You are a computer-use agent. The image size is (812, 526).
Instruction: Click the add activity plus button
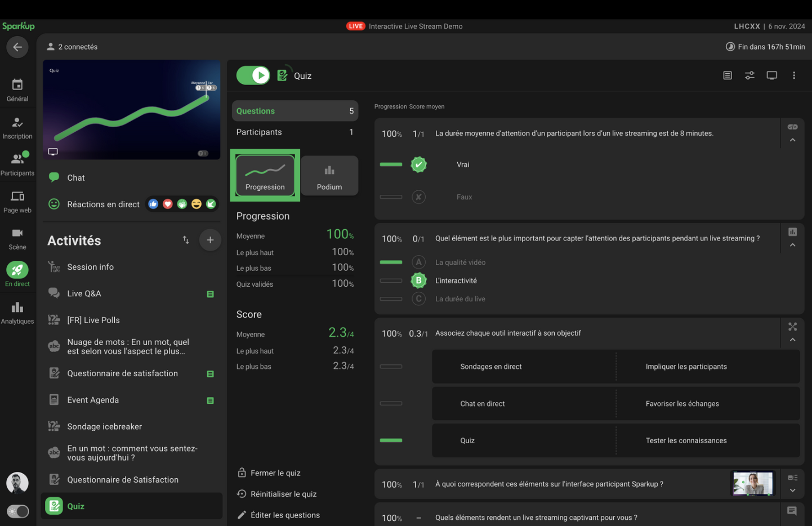click(x=210, y=240)
